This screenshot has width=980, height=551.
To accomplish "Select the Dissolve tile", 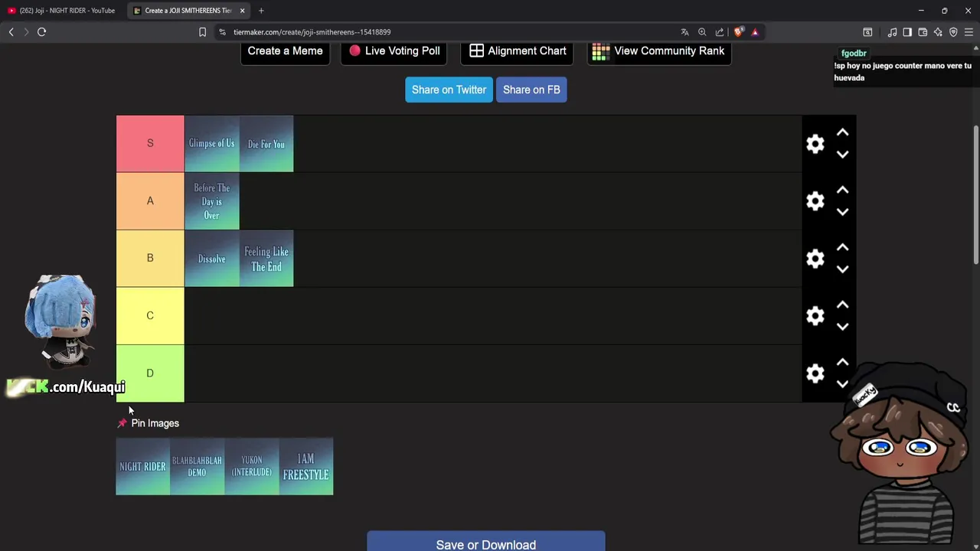I will tap(212, 259).
